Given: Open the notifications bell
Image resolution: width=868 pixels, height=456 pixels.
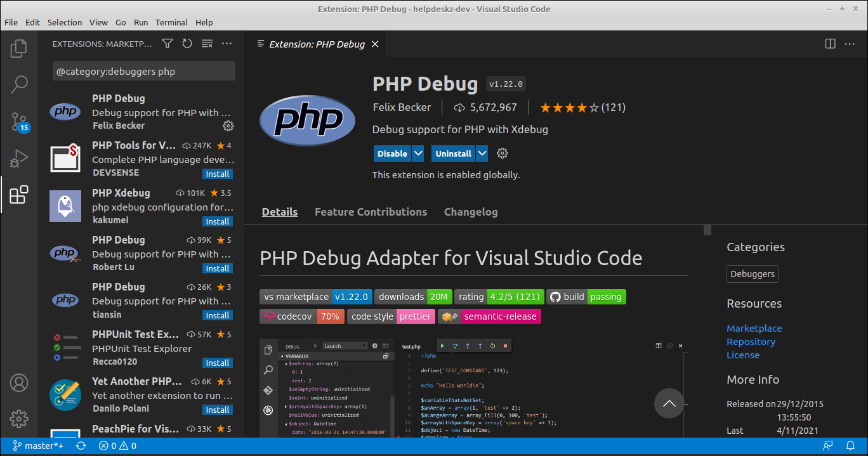Looking at the screenshot, I should point(851,446).
